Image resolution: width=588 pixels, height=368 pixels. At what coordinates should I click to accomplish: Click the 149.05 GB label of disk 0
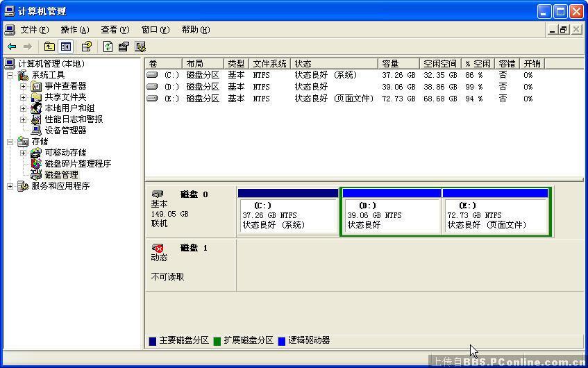170,214
